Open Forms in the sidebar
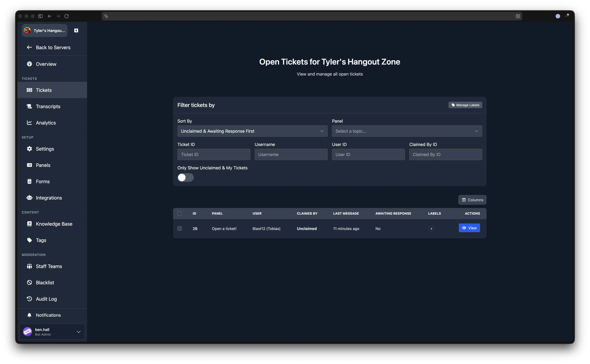 click(52, 181)
